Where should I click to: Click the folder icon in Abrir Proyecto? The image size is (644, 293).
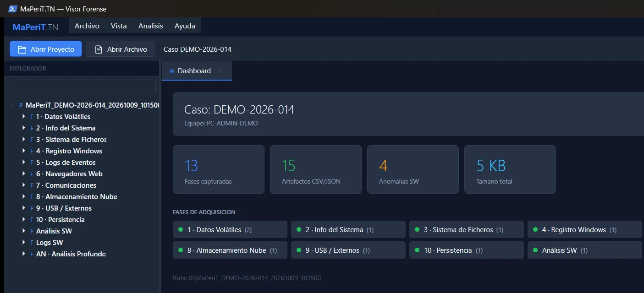[22, 49]
